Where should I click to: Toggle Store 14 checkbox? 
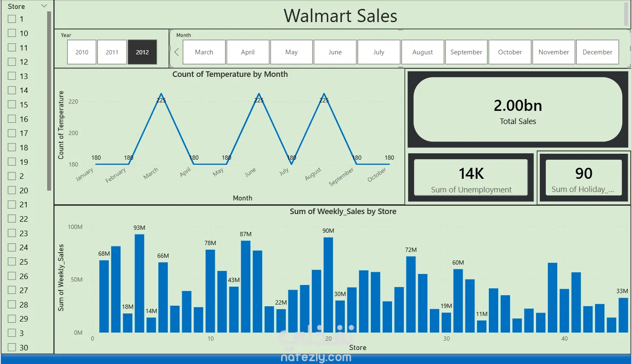(x=12, y=90)
